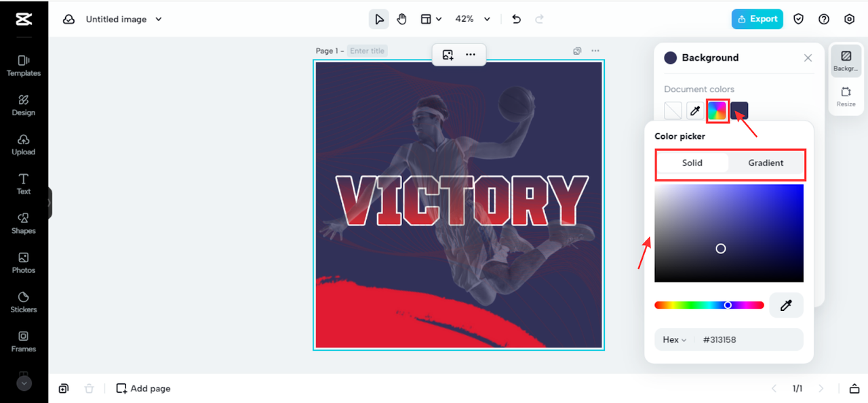Open the Design panel
The image size is (868, 403).
pos(24,105)
